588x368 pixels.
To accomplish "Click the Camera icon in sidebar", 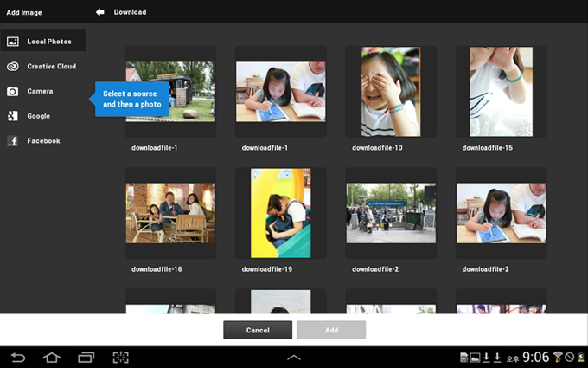I will 13,91.
